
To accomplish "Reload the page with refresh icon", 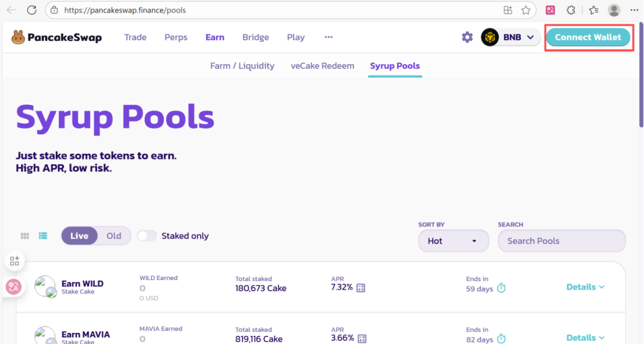I will coord(31,10).
